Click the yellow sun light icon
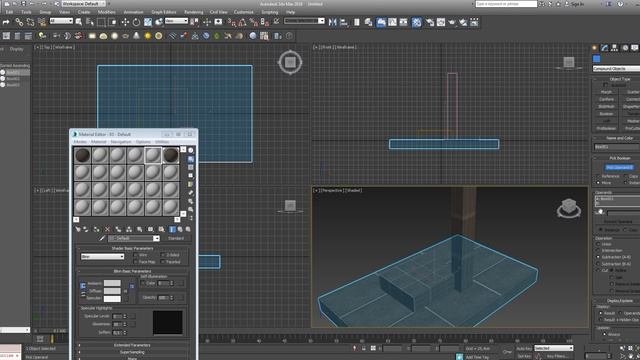640x360 pixels. coord(147,36)
